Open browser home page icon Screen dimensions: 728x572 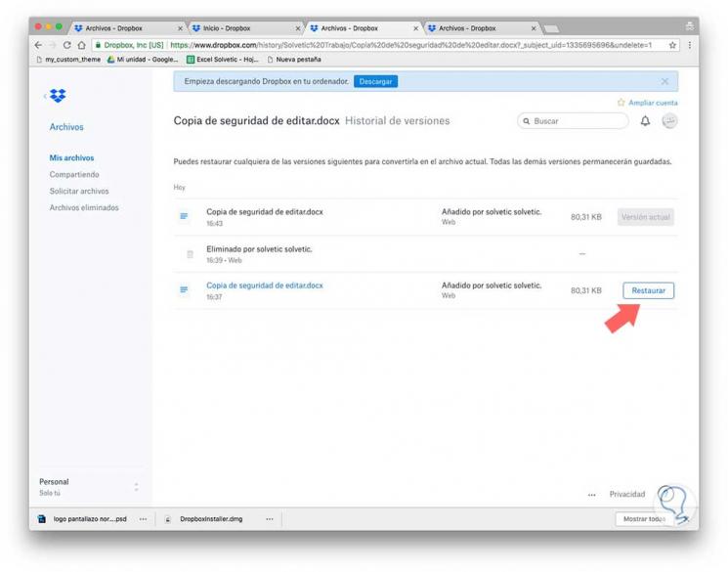pyautogui.click(x=82, y=45)
